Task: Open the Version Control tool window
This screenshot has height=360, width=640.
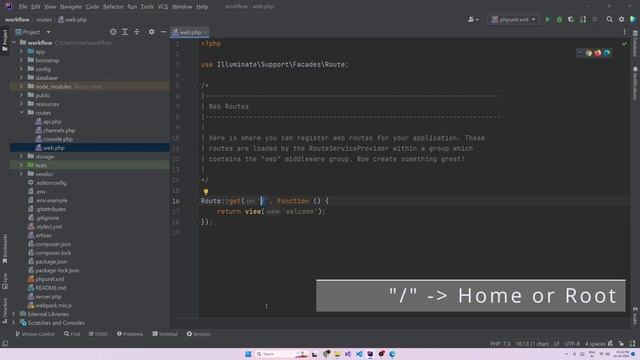Action: pos(35,334)
